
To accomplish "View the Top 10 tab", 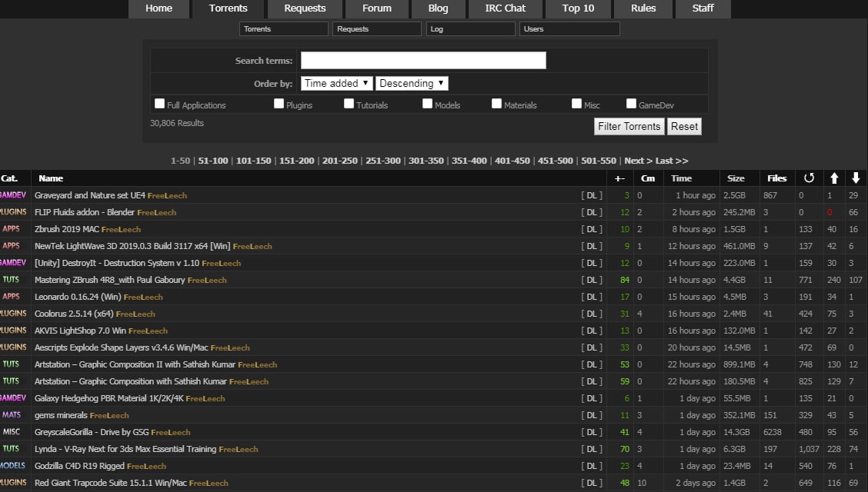I will 578,8.
